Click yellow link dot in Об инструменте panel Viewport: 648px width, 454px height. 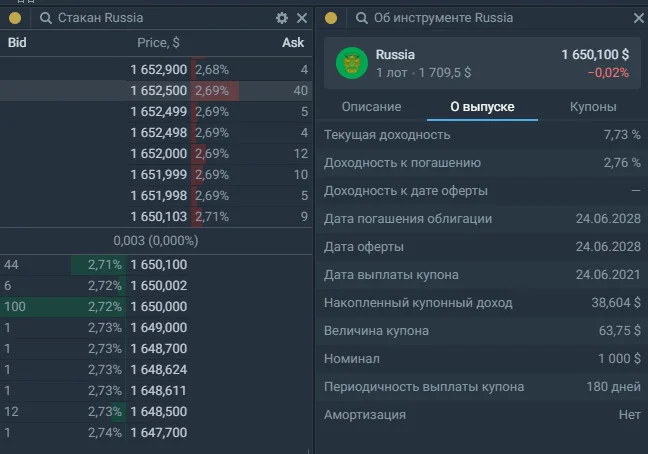[x=331, y=18]
